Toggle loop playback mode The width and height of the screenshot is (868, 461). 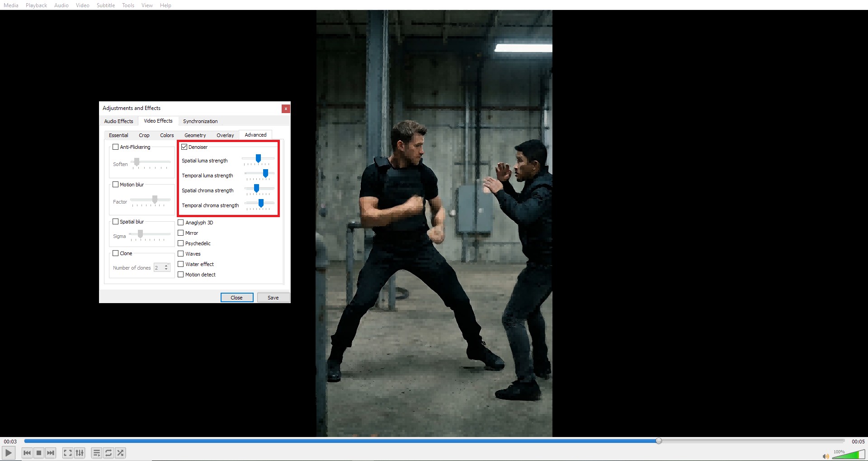click(108, 453)
